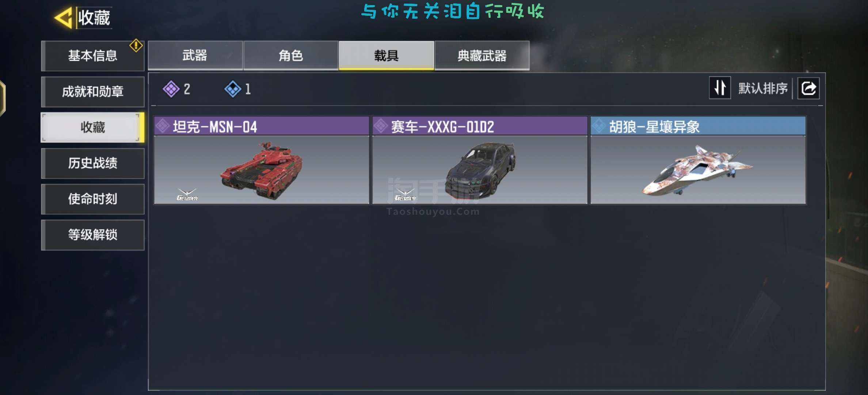Go to 成就和勋章 section
This screenshot has height=395, width=868.
tap(93, 91)
